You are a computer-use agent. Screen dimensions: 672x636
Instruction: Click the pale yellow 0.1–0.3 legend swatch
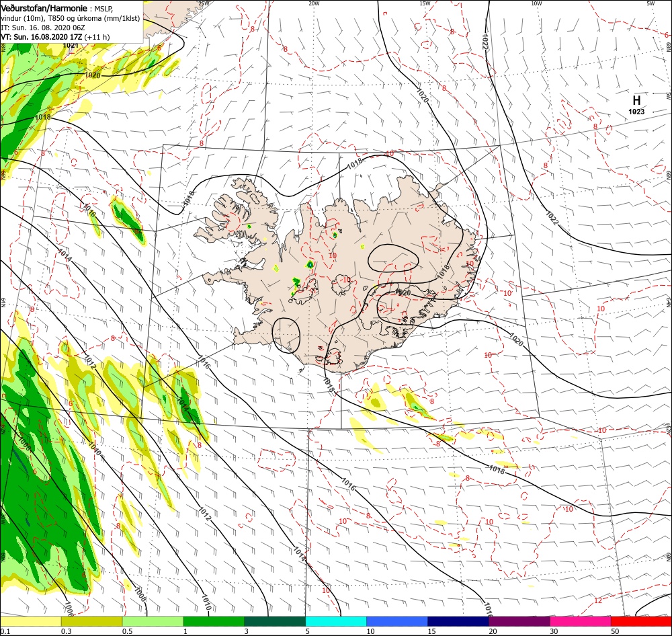click(x=31, y=621)
